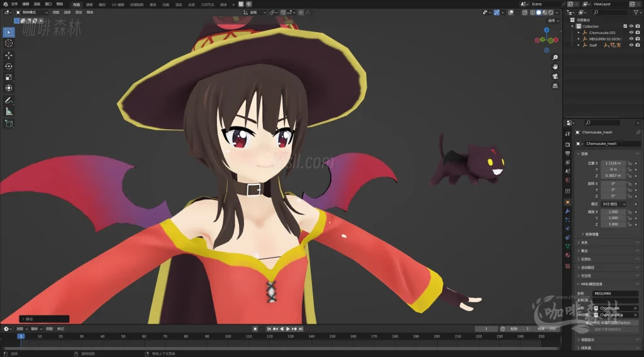The height and width of the screenshot is (357, 644).
Task: Click the red X axis gizmo
Action: click(556, 40)
